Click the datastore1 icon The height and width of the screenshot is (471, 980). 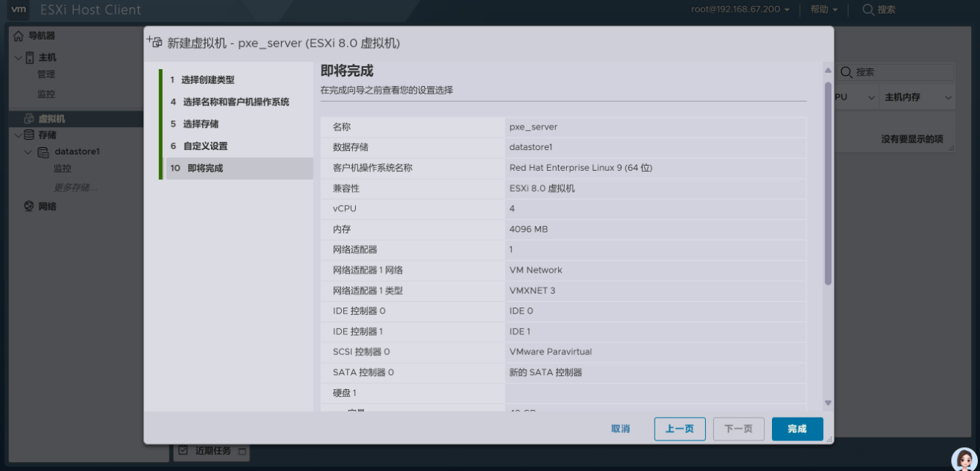(x=45, y=152)
